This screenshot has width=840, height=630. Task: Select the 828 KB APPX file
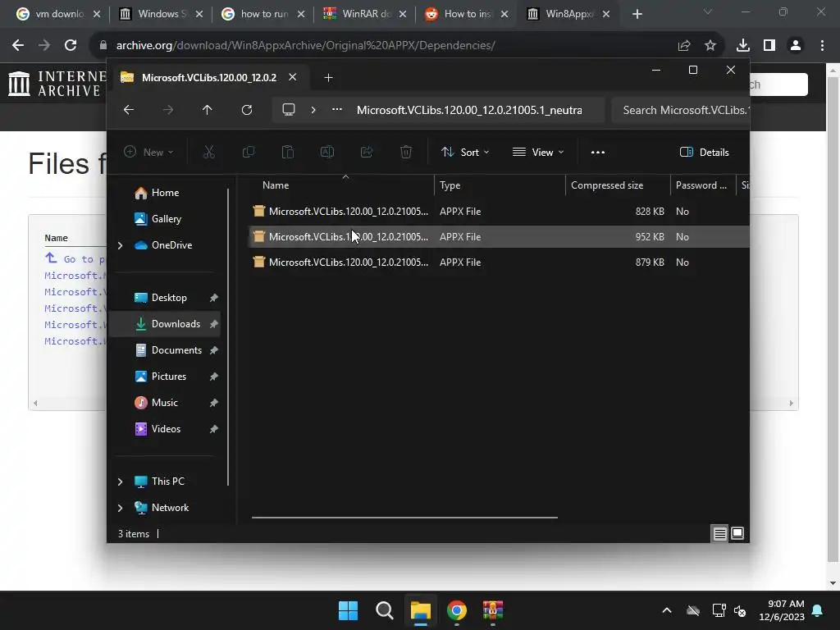pos(498,212)
